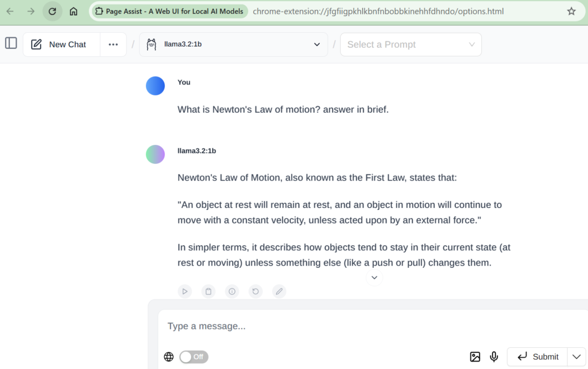Regenerate the llama3.2:1b response
588x369 pixels.
tap(256, 291)
